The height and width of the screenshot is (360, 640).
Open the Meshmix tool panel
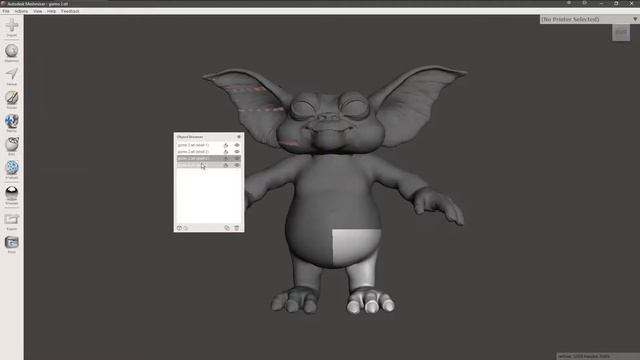point(12,52)
